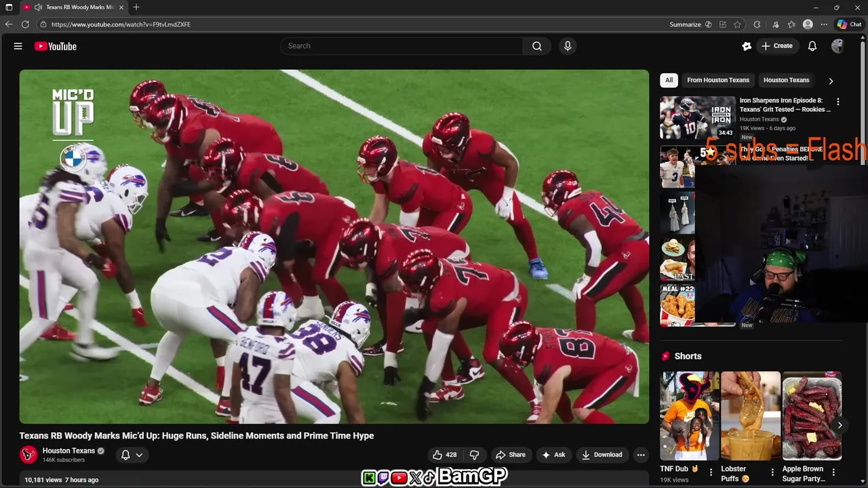This screenshot has width=868, height=488.
Task: Show more Shorts with the next arrow
Action: 840,425
